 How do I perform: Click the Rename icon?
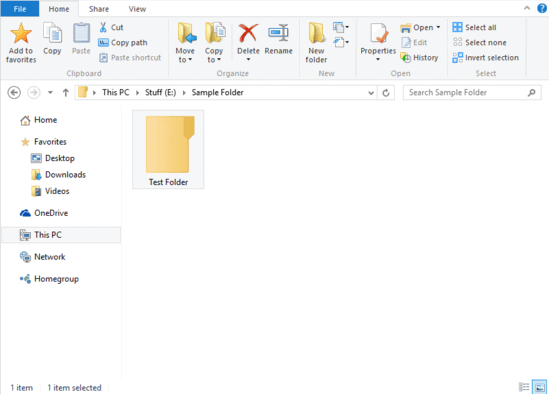[278, 34]
